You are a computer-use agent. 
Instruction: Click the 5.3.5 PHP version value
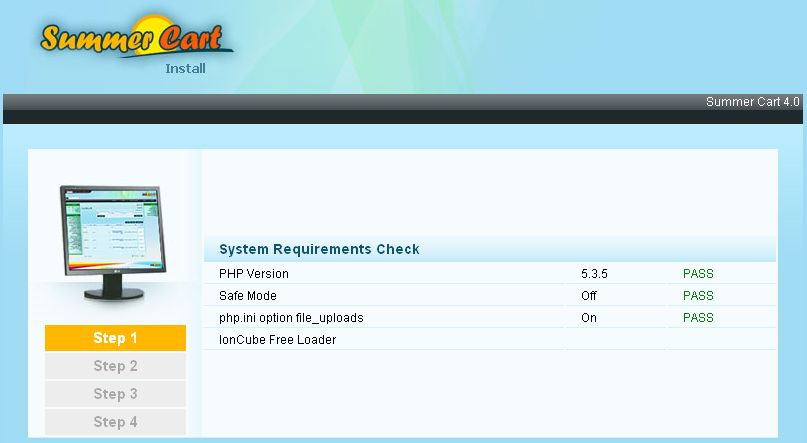tap(595, 273)
